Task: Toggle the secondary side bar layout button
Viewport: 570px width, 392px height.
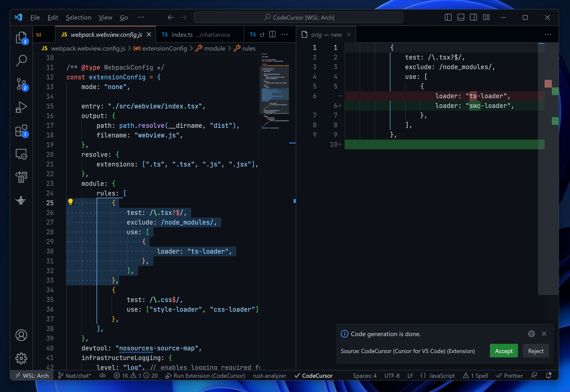Action: tap(473, 17)
